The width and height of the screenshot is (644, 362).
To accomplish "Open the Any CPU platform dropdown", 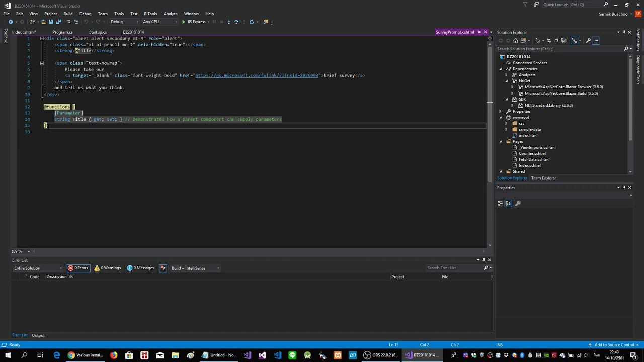I will click(x=160, y=22).
